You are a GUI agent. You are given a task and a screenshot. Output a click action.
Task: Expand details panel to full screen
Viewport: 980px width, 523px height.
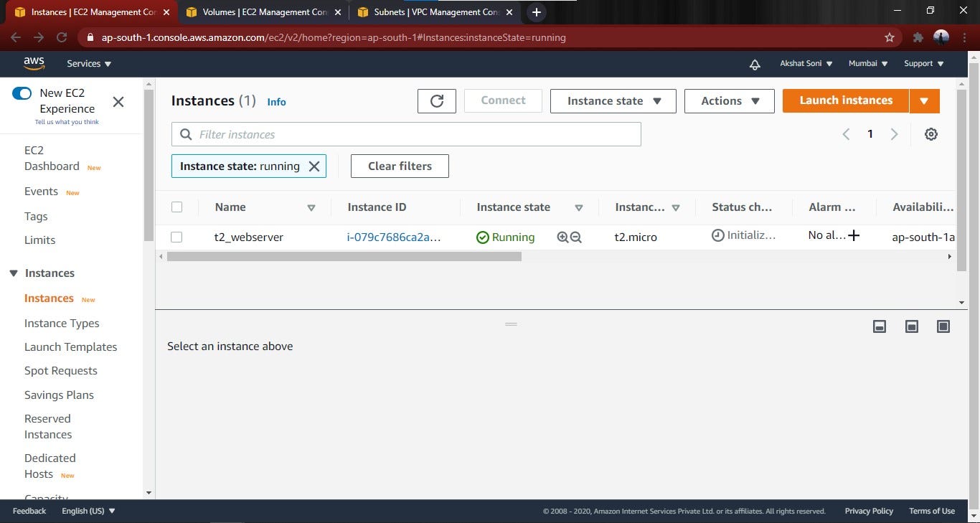click(x=943, y=326)
